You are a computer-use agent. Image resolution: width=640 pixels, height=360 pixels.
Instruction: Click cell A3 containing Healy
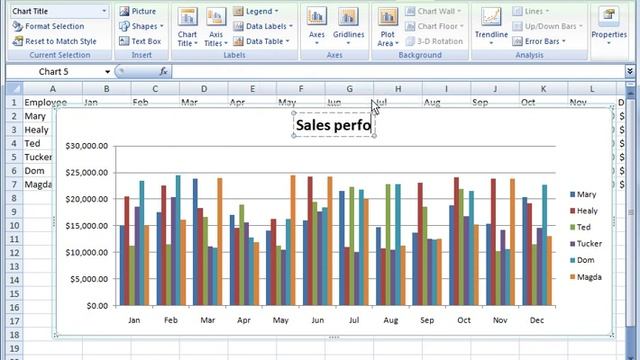(x=38, y=130)
